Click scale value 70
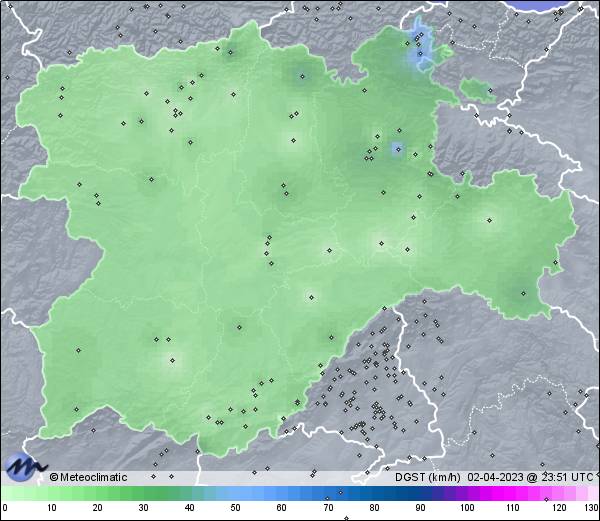The image size is (600, 521). (328, 508)
